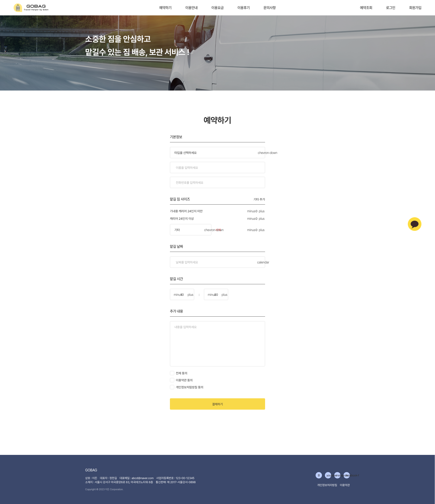Open 문의사항 menu item
This screenshot has height=504, width=435.
tap(270, 8)
